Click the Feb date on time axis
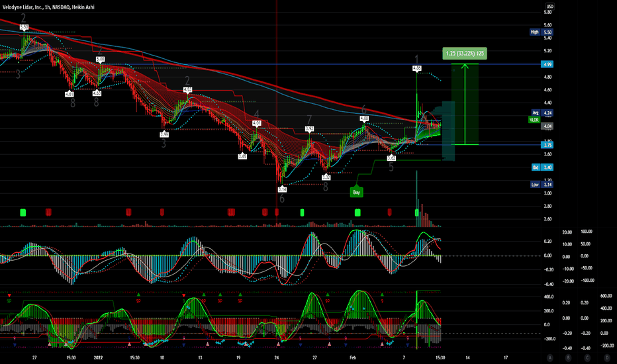Image resolution: width=617 pixels, height=364 pixels. coord(353,357)
